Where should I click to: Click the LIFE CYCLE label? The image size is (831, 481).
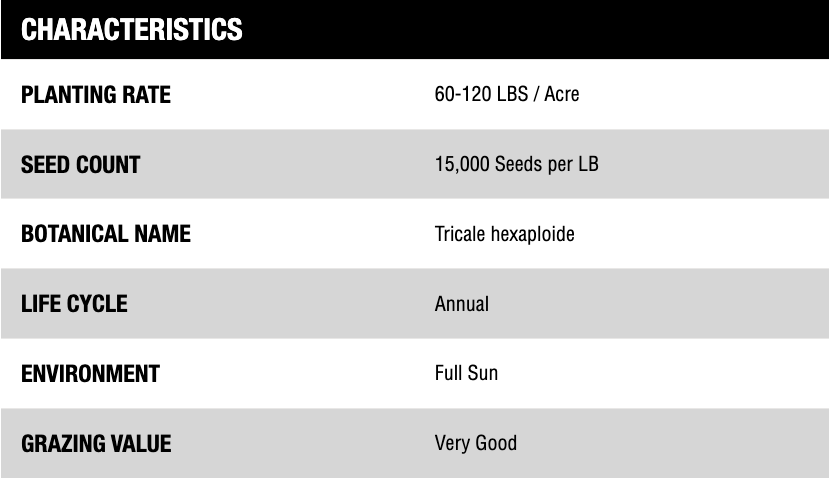pos(74,304)
